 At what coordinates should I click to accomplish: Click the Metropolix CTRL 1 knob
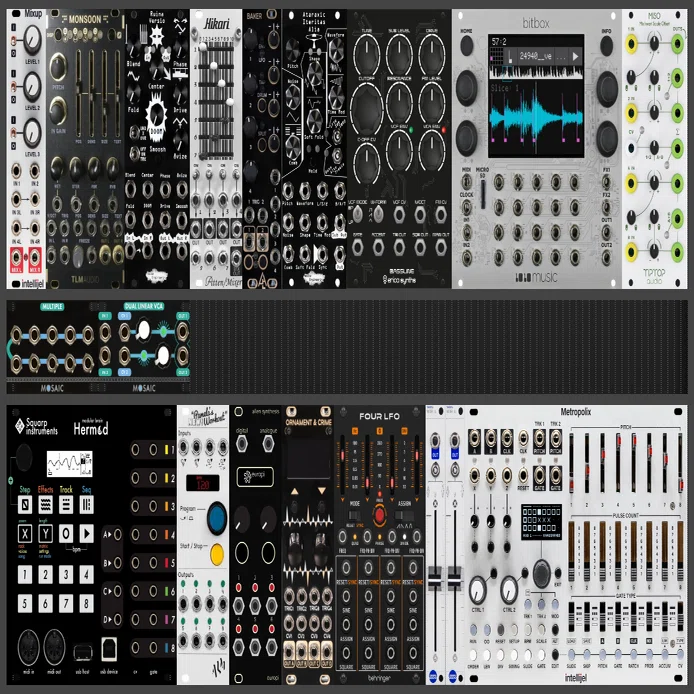click(x=478, y=590)
